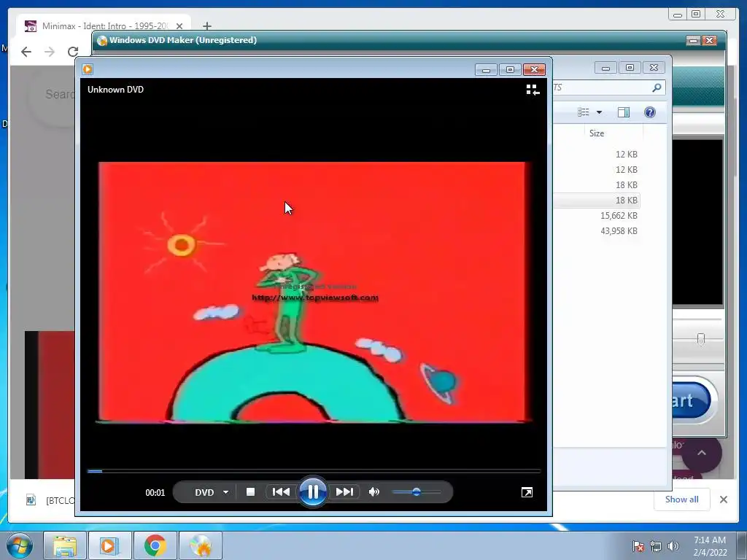Open the BTCLO downloaded file item

(50, 500)
